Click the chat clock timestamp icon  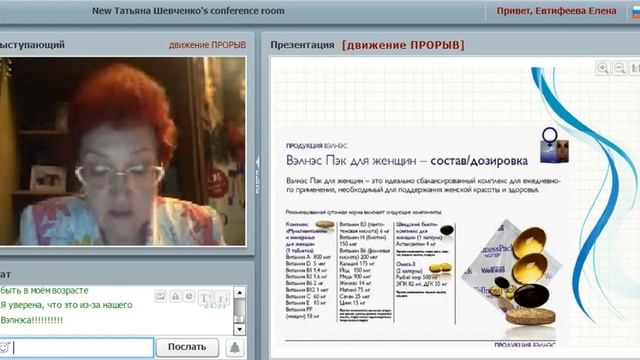point(189,296)
